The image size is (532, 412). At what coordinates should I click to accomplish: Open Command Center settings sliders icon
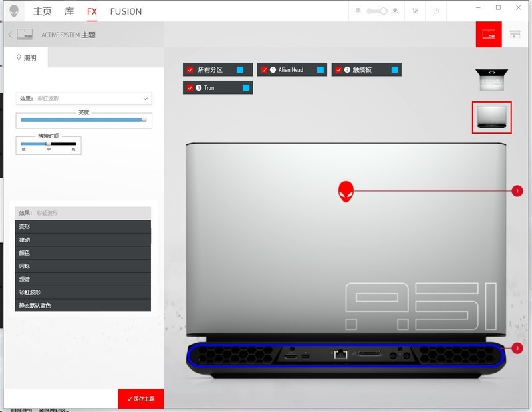(414, 11)
